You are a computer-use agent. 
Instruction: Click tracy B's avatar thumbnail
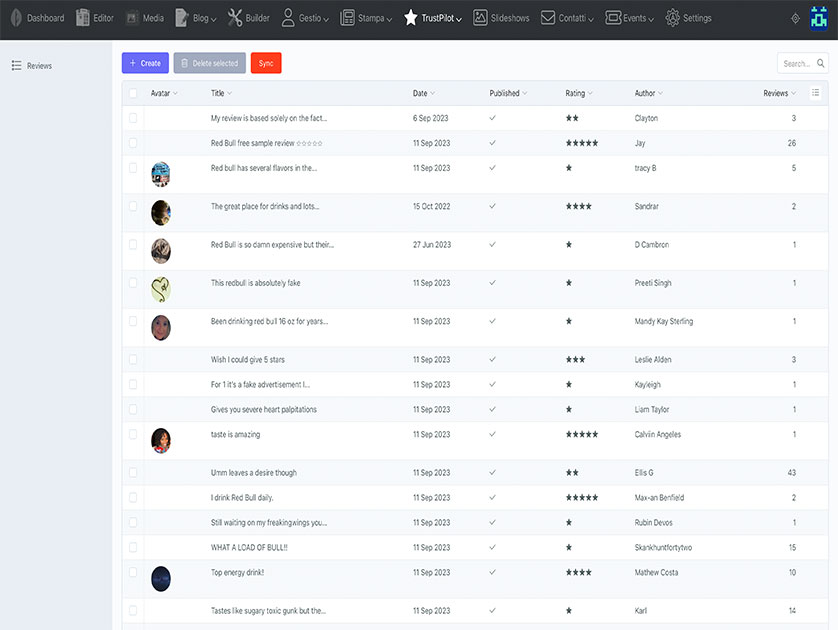(x=161, y=174)
